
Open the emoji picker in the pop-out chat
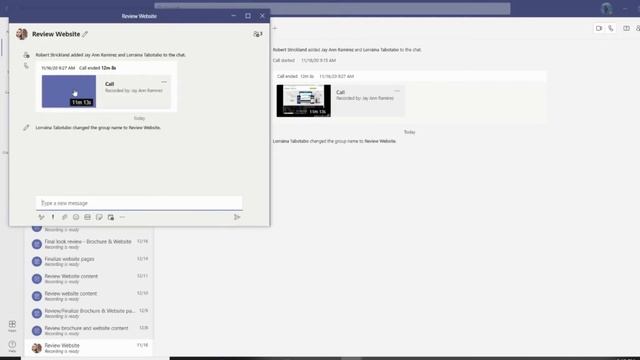[x=76, y=217]
